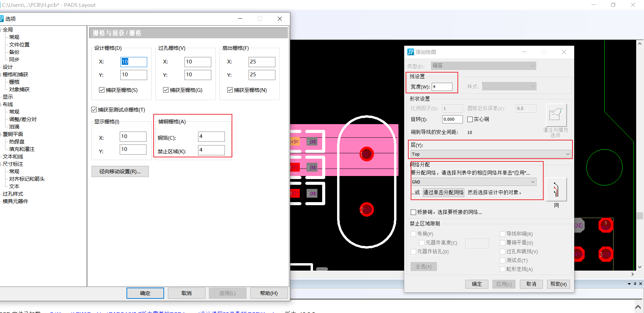Click 确定 in the 选项 dialog
Image resolution: width=644 pixels, height=313 pixels.
[x=145, y=293]
